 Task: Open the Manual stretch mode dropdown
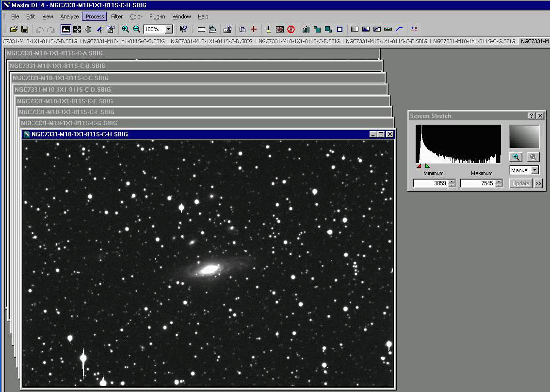535,170
